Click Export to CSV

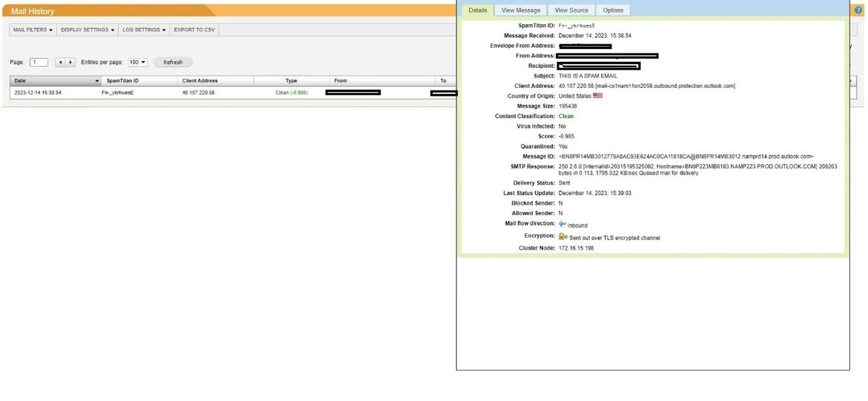click(194, 30)
